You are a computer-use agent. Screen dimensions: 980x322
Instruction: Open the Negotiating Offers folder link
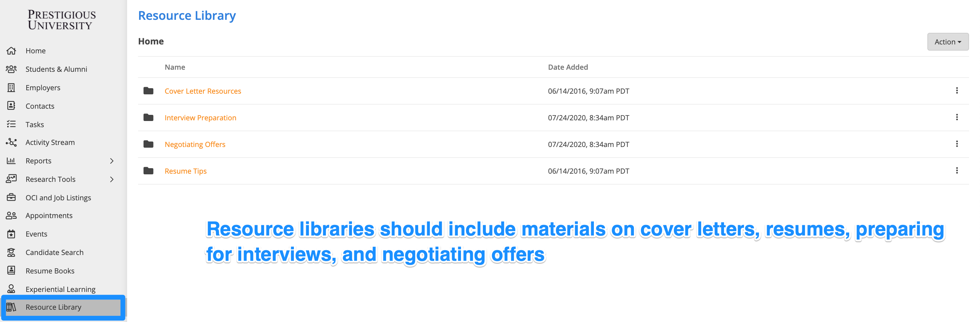[195, 144]
